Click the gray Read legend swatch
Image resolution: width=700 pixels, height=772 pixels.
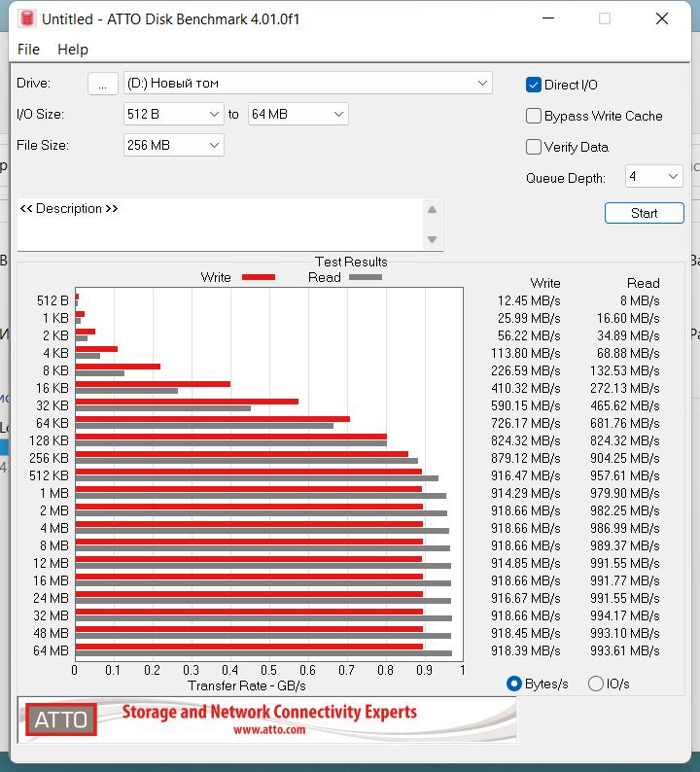point(366,277)
